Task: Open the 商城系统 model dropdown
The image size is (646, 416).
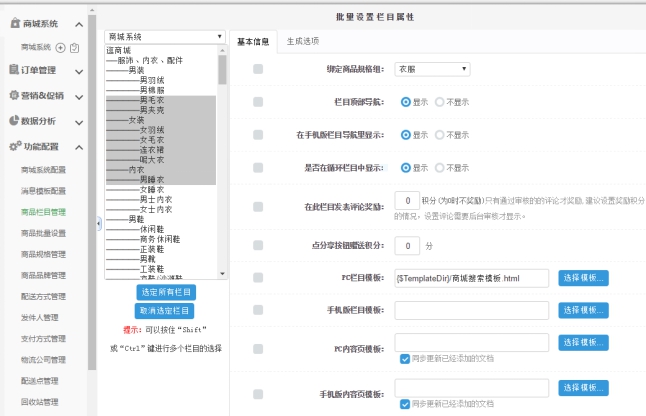Action: (x=165, y=37)
